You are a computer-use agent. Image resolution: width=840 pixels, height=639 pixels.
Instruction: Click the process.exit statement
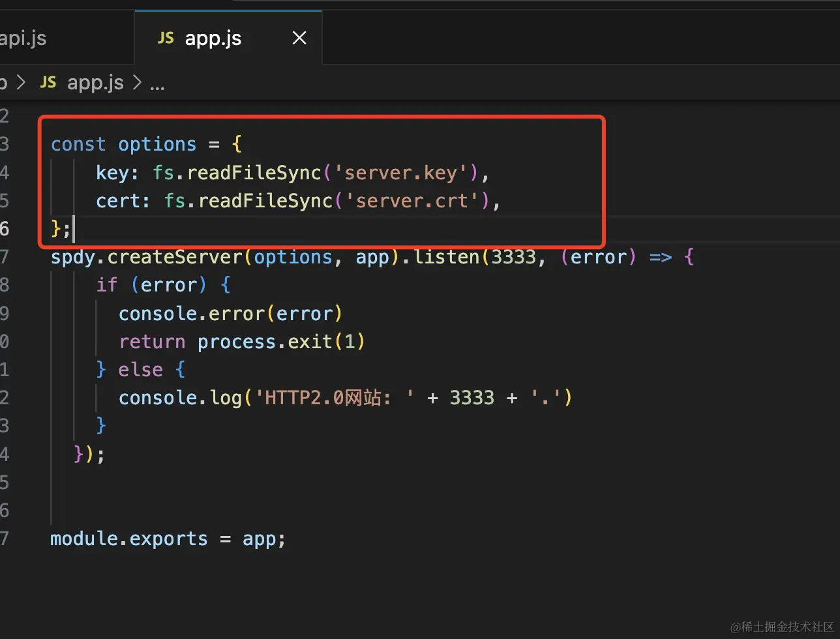[x=265, y=342]
